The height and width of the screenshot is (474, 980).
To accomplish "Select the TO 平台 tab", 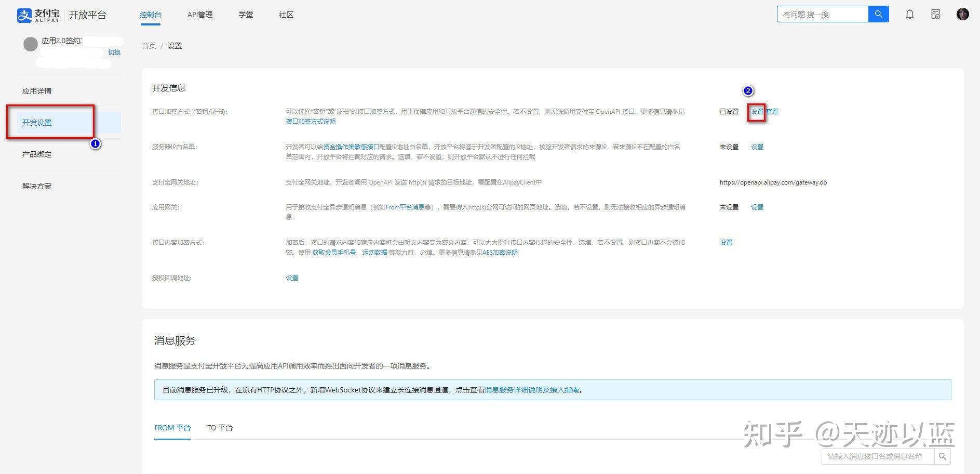I will (220, 428).
